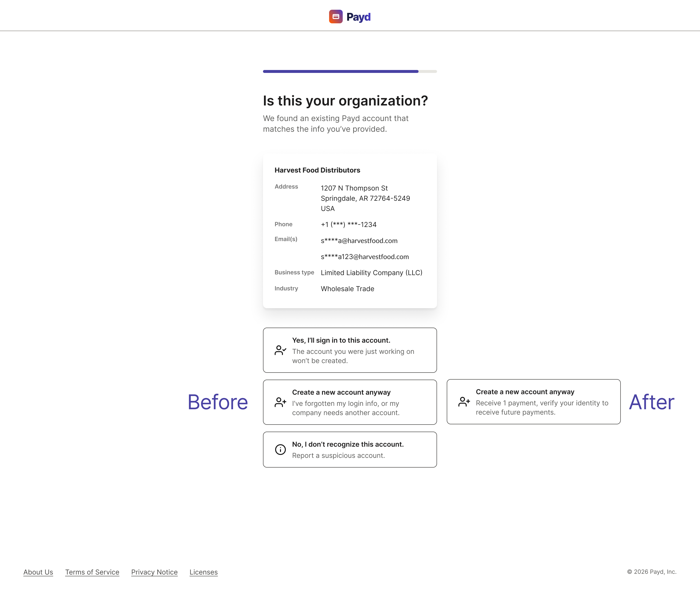This screenshot has width=700, height=592.
Task: Click the "Harvest Food Distributors" organization name
Action: [317, 170]
